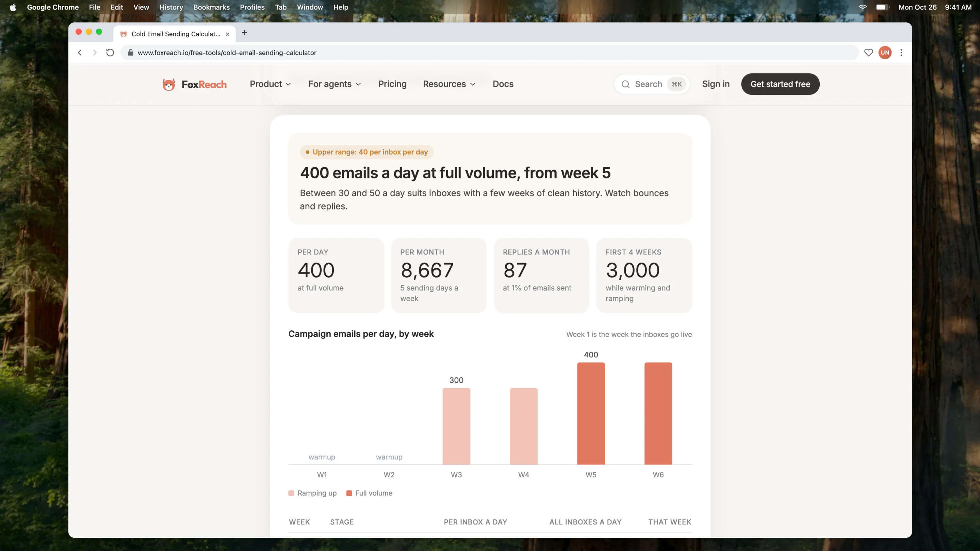The height and width of the screenshot is (551, 980).
Task: Focus the Search field
Action: [652, 84]
